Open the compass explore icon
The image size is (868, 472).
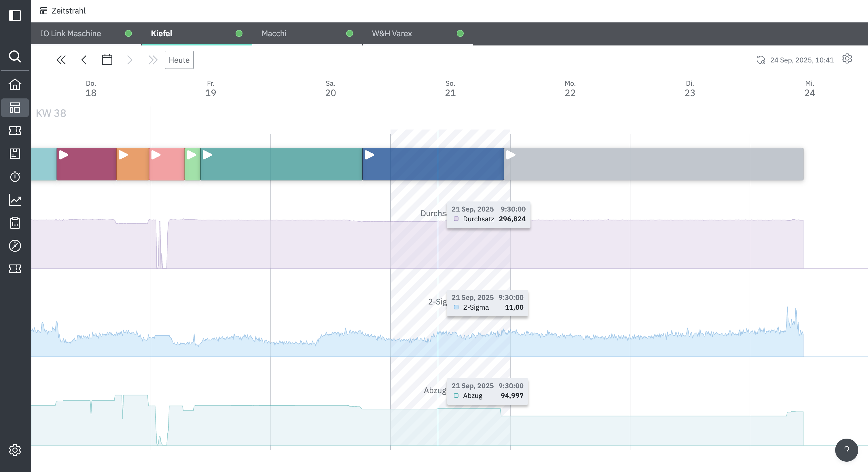pyautogui.click(x=15, y=246)
